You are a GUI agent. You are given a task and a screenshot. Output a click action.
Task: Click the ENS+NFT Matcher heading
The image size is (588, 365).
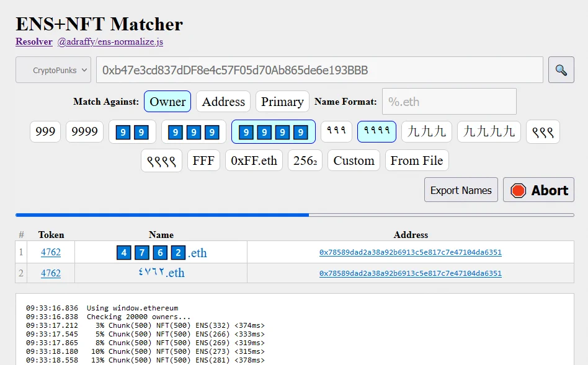99,24
